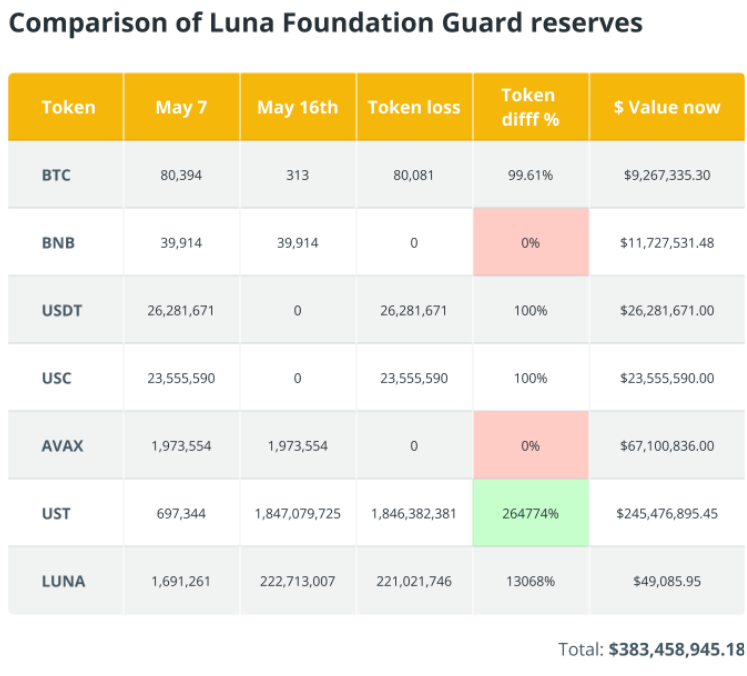Click the '$ Value now' column header
Screen dimensions: 747x676
pyautogui.click(x=667, y=107)
